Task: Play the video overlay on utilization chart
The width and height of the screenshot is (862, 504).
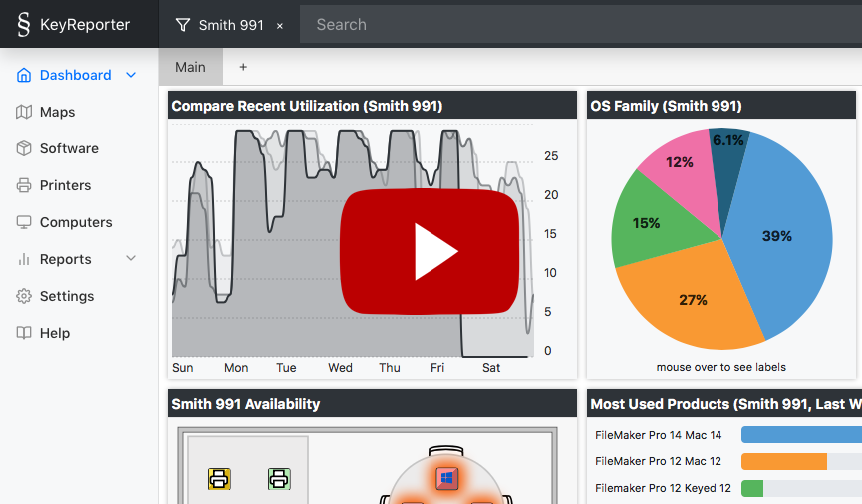Action: [x=430, y=251]
